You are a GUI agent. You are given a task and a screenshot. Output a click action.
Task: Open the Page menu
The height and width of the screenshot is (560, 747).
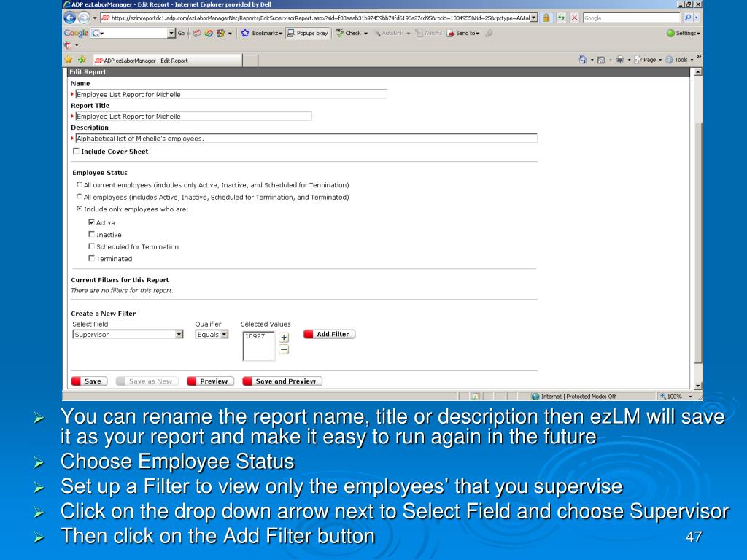pos(648,60)
